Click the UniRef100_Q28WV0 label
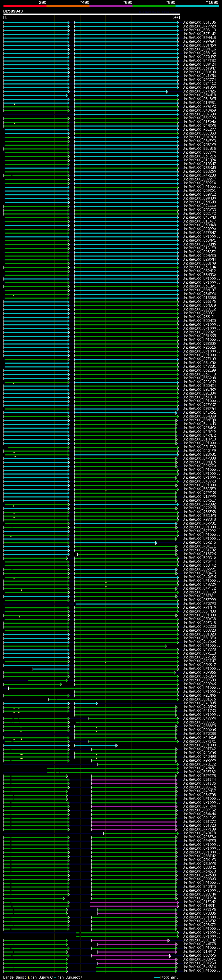Image resolution: width=222 pixels, height=980 pixels. pos(199,428)
